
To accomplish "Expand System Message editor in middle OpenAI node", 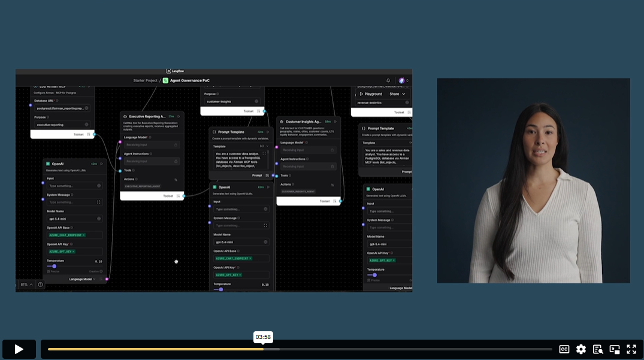I will (265, 225).
